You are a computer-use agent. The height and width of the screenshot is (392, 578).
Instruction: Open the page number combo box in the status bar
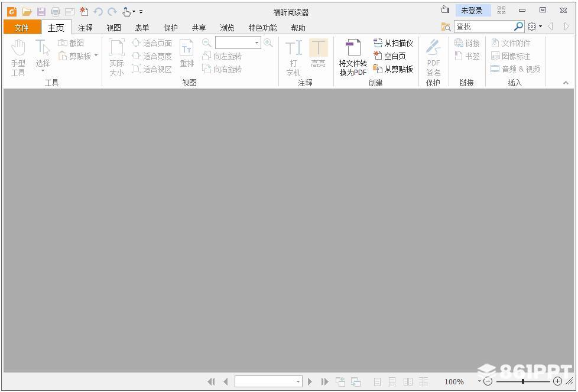coord(268,382)
